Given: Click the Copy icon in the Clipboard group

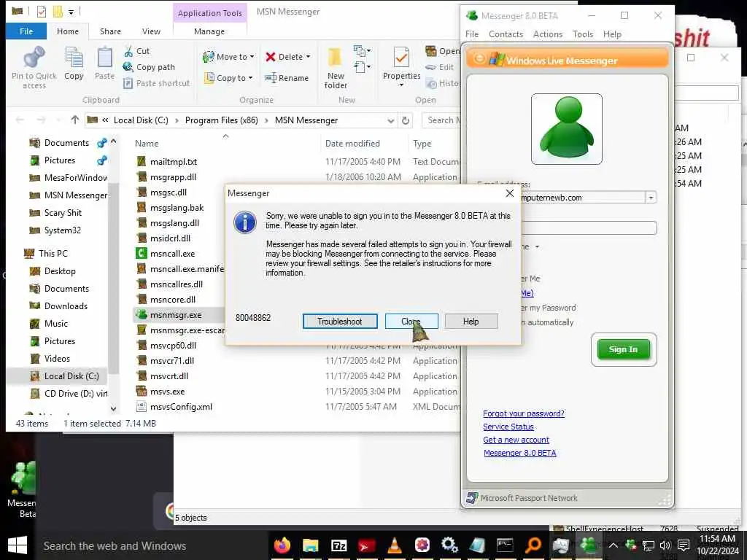Looking at the screenshot, I should point(74,58).
